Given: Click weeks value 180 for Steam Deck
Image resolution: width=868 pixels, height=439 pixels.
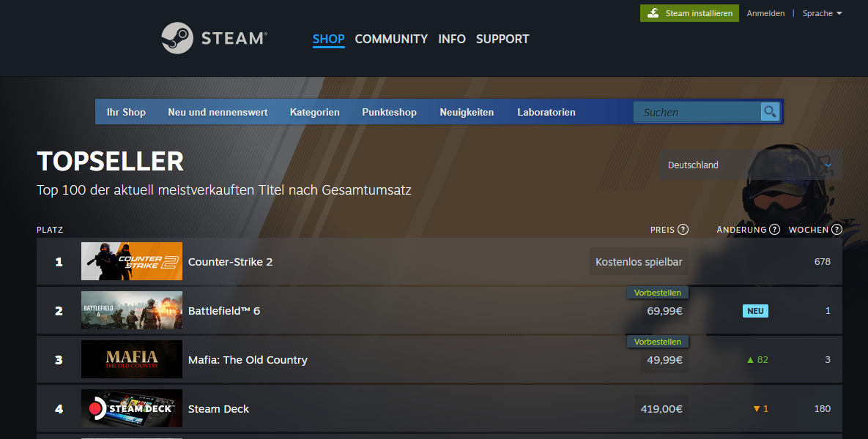Looking at the screenshot, I should pyautogui.click(x=823, y=409).
